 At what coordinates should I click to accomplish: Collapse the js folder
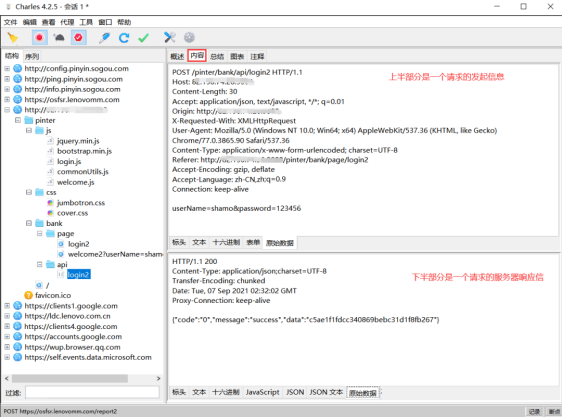[29, 130]
